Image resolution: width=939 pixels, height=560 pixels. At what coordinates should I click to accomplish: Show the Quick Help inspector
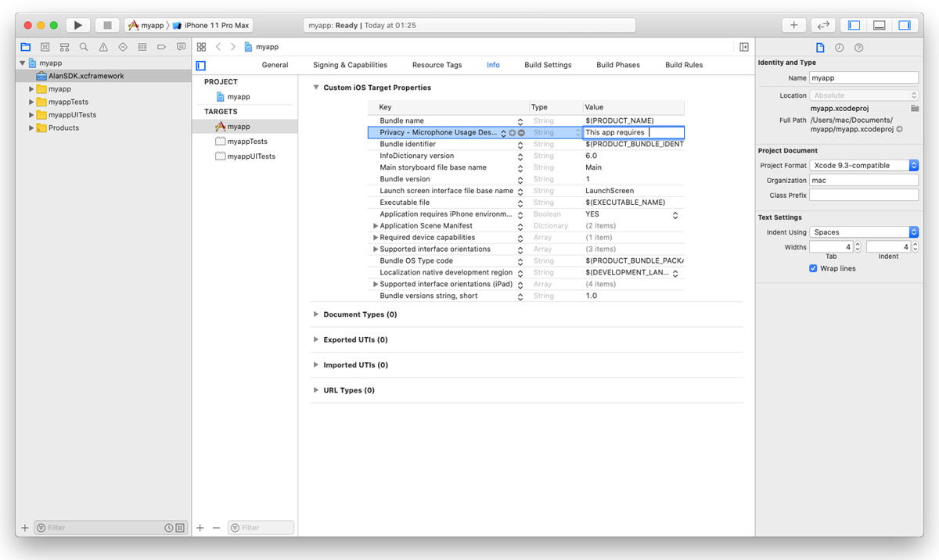(x=858, y=48)
